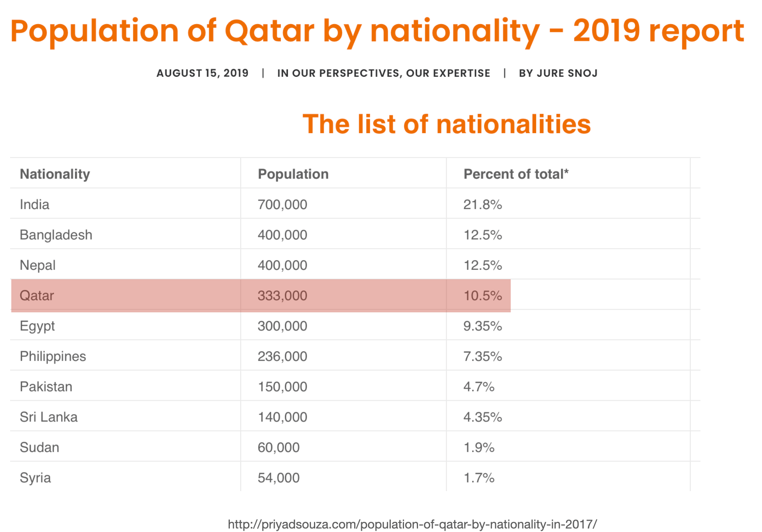
Task: Click "The list of nationalities" heading
Action: 446,124
